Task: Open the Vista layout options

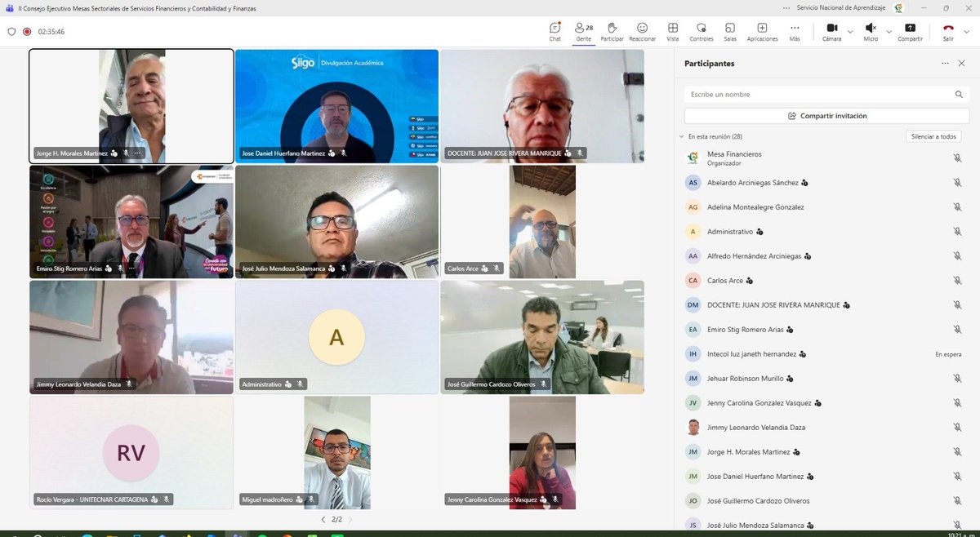Action: (x=673, y=32)
